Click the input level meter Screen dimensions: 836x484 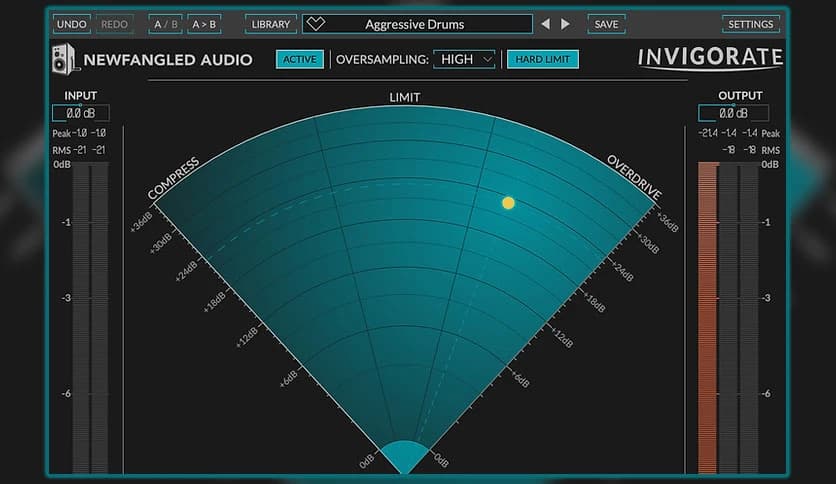(x=91, y=318)
